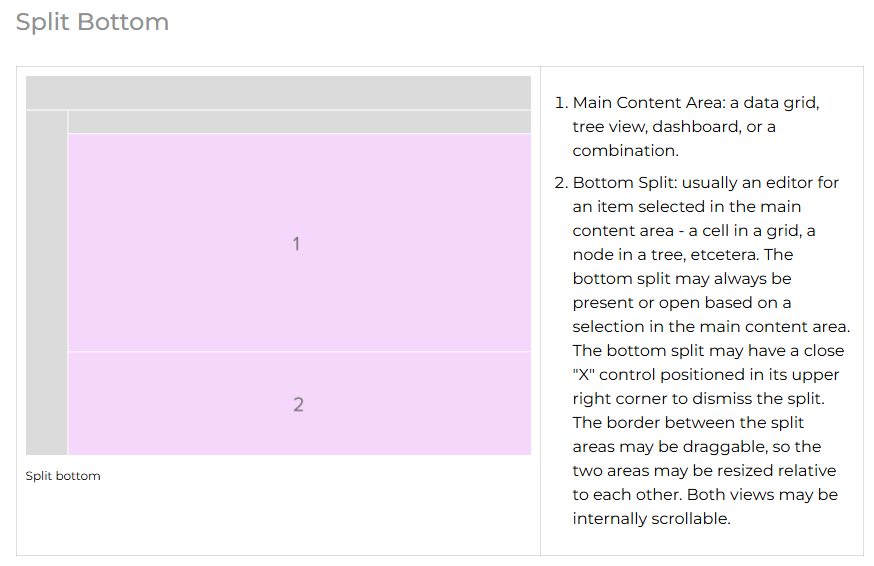
Task: Click the "internally scrollable." closing text
Action: coord(651,519)
